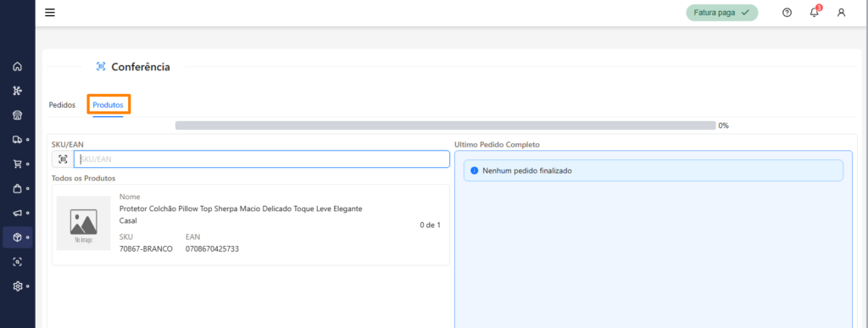Click the info icon in Nenhum pedido finalizado

tap(474, 171)
